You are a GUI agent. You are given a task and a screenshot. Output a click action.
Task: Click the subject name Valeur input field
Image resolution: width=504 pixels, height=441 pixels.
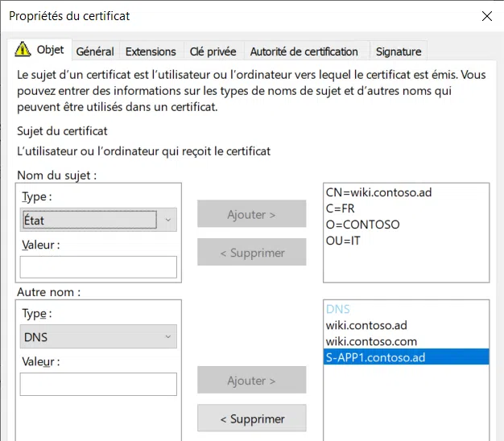(98, 267)
